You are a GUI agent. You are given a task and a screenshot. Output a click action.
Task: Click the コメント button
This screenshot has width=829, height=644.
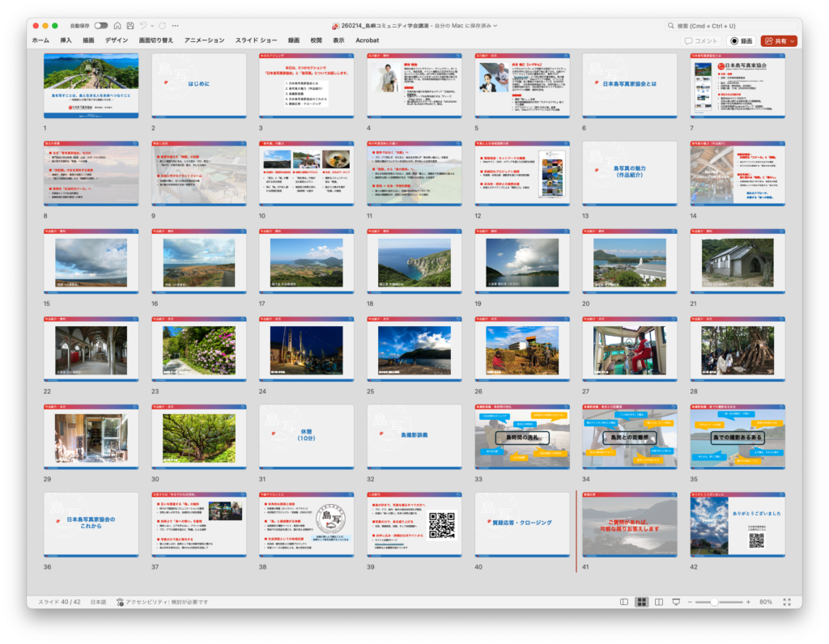[701, 40]
